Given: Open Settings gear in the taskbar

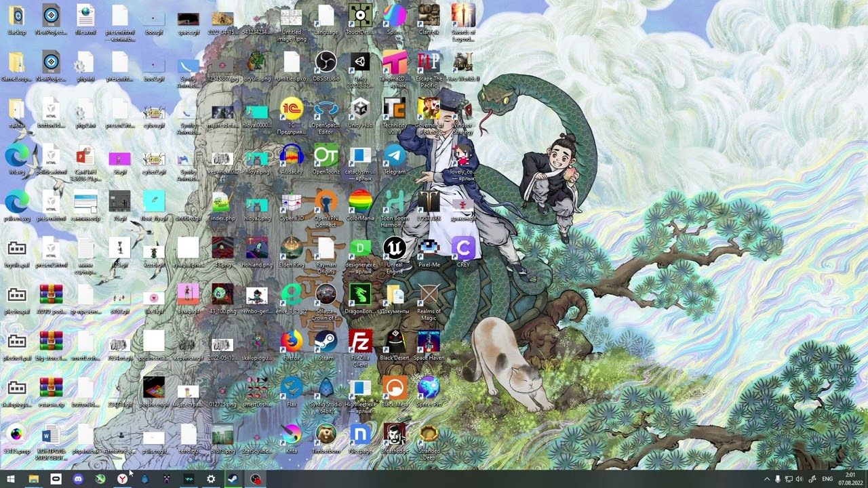Looking at the screenshot, I should 211,479.
